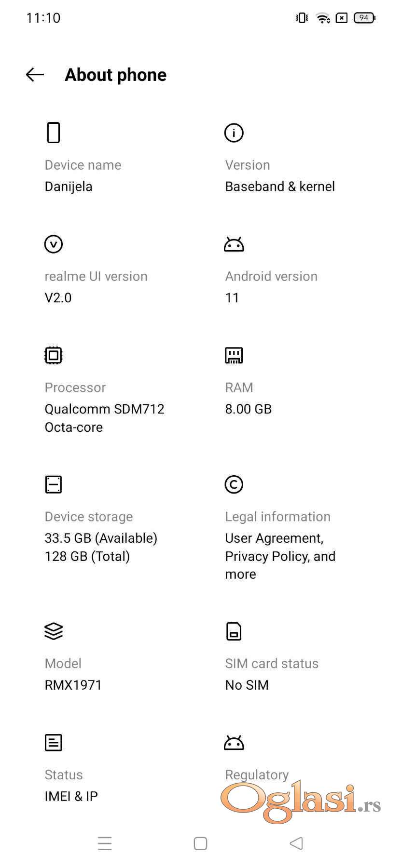Tap the Device storage icon
The image size is (401, 868).
[x=54, y=484]
